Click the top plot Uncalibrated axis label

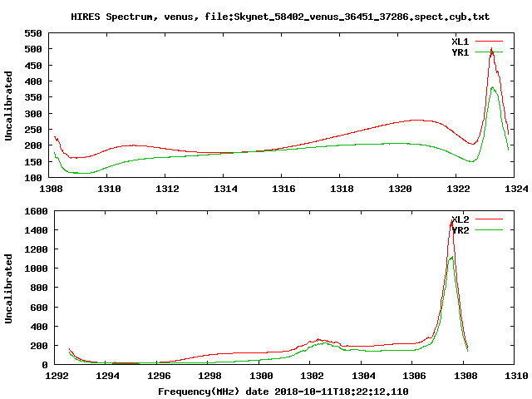[x=8, y=106]
